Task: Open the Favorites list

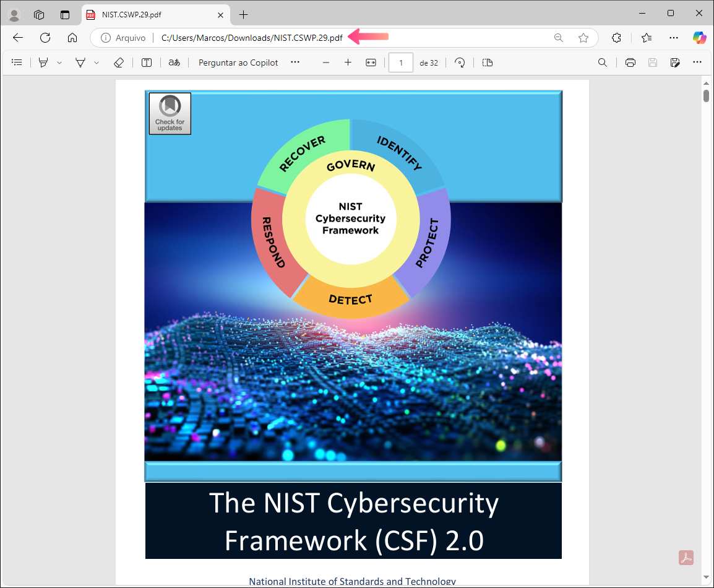Action: tap(647, 38)
